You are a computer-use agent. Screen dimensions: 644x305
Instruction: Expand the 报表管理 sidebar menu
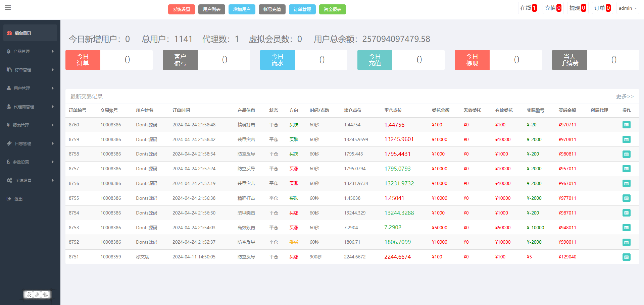tap(30, 125)
